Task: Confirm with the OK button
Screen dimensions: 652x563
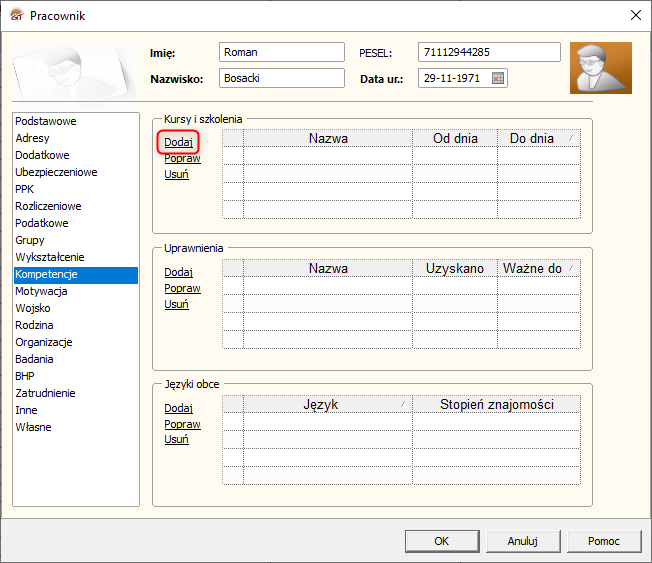Action: click(442, 541)
